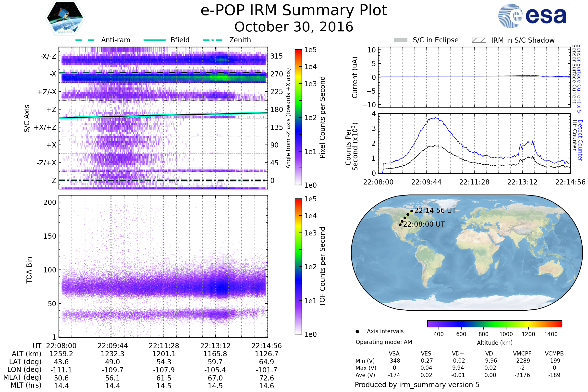Click the IRM in S/C Shadow hatched swatch

click(x=479, y=40)
